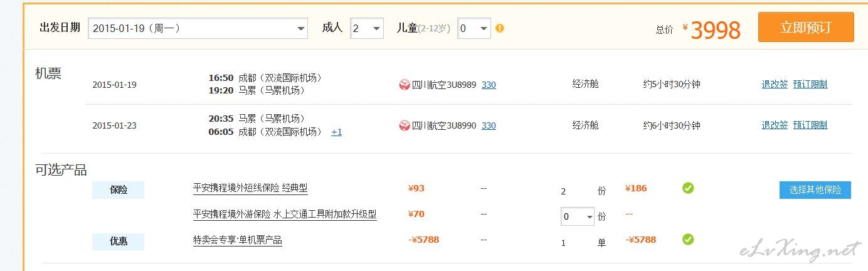Image resolution: width=868 pixels, height=271 pixels.
Task: Click Sichuan Airlines logo for flight 3U8989
Action: 405,85
